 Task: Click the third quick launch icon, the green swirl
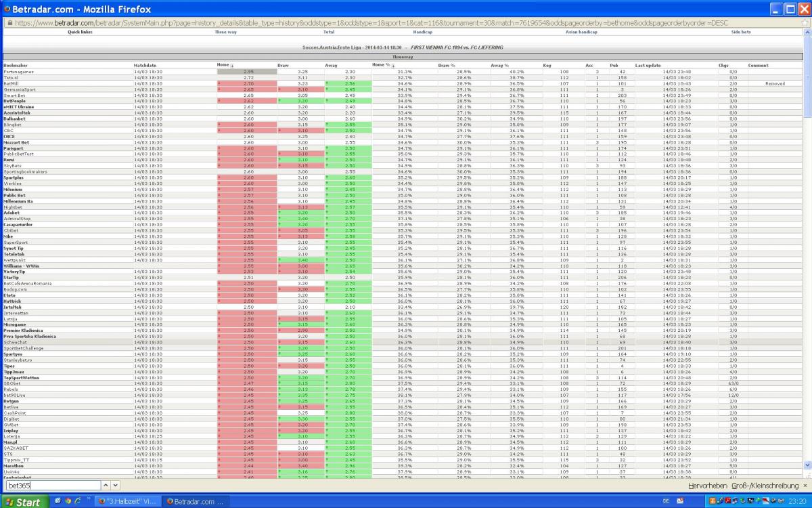pyautogui.click(x=76, y=501)
